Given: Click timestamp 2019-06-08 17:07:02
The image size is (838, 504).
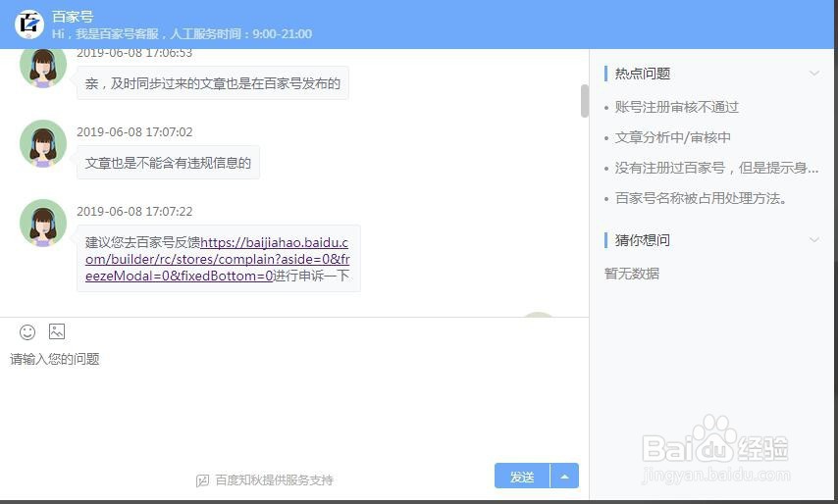Looking at the screenshot, I should point(134,131).
